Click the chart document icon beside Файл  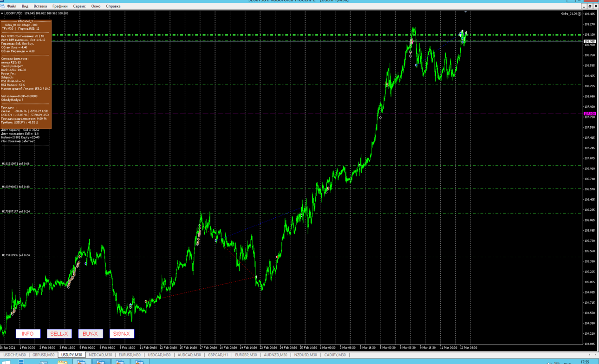coord(3,6)
